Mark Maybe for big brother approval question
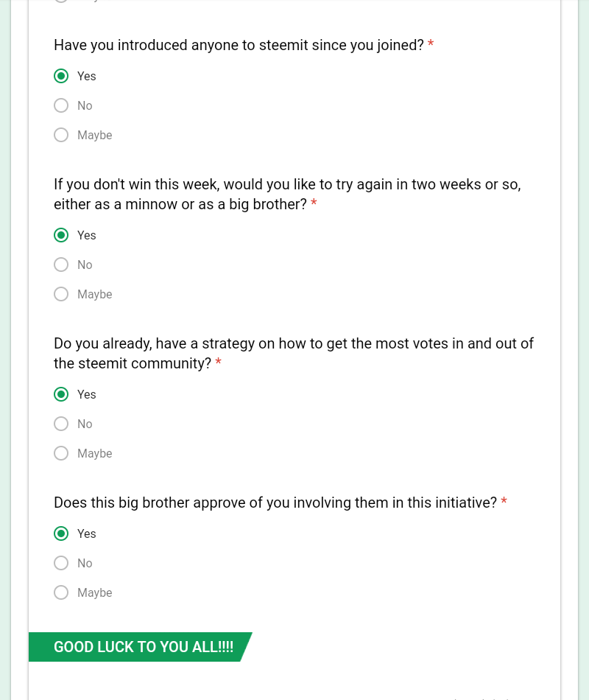The height and width of the screenshot is (700, 589). coord(61,592)
